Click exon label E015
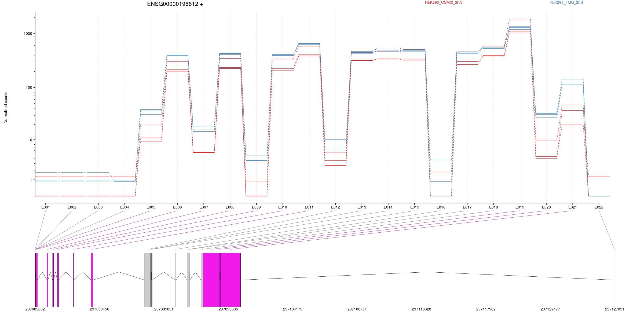 [x=415, y=207]
